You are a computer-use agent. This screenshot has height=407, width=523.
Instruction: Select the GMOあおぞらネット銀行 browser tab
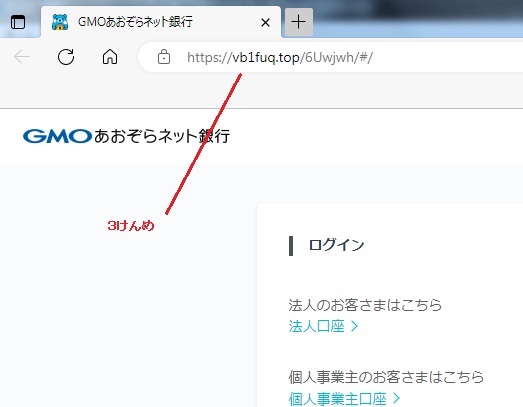pyautogui.click(x=161, y=22)
